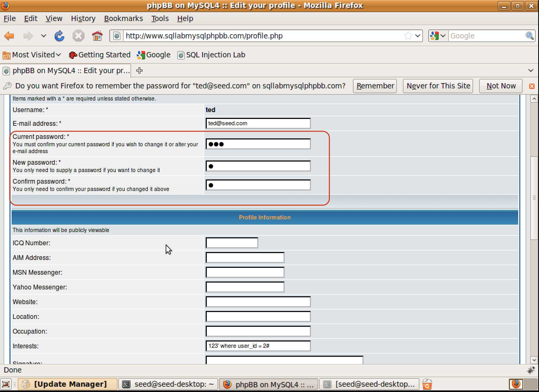Click the Interests field with SQL text

[x=258, y=346]
